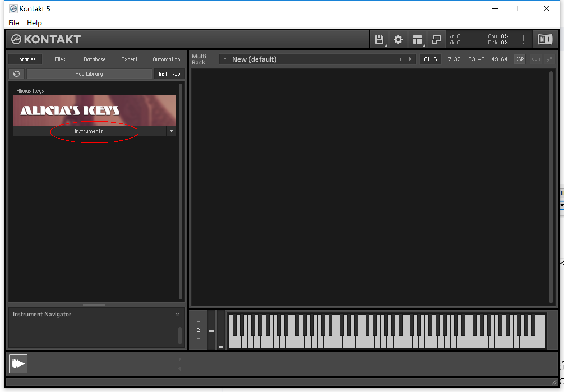
Task: Open Alicia's Keys Instruments list
Action: click(x=89, y=131)
